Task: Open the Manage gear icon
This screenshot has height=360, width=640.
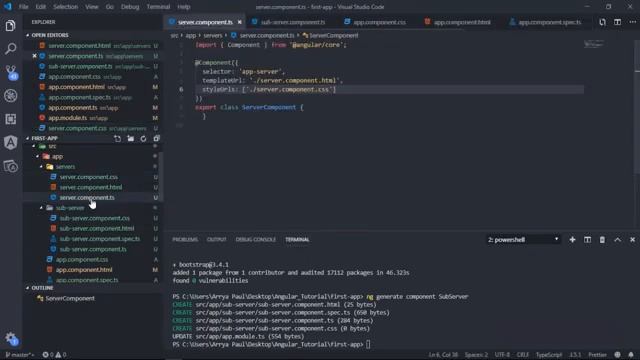Action: pos(11,338)
